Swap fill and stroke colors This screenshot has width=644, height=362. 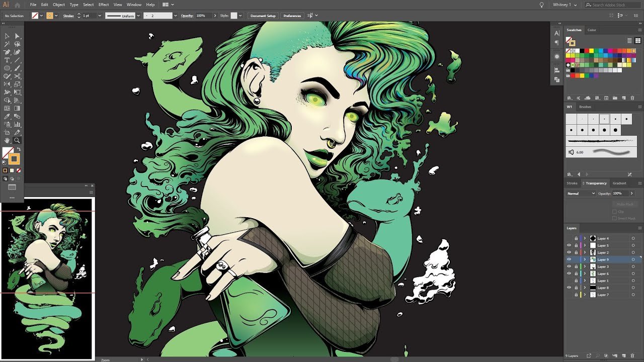pyautogui.click(x=19, y=149)
